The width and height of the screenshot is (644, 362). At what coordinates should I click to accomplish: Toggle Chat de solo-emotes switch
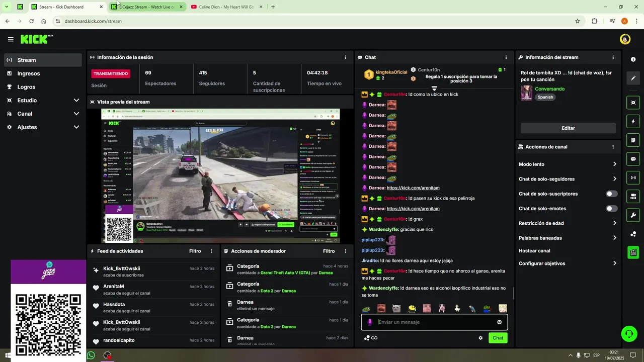click(611, 209)
